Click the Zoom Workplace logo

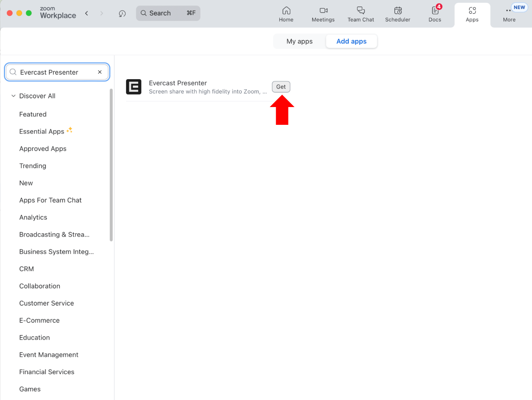(58, 13)
